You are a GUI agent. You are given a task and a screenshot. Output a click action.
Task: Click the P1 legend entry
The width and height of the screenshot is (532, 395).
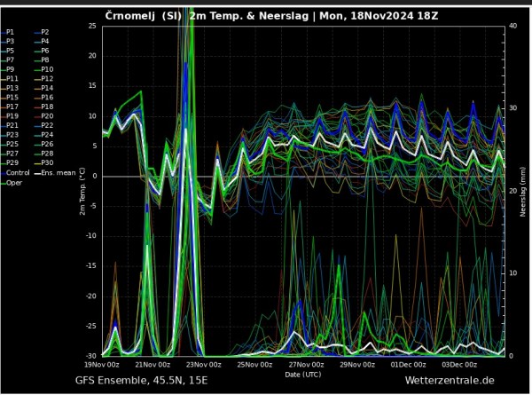click(7, 32)
